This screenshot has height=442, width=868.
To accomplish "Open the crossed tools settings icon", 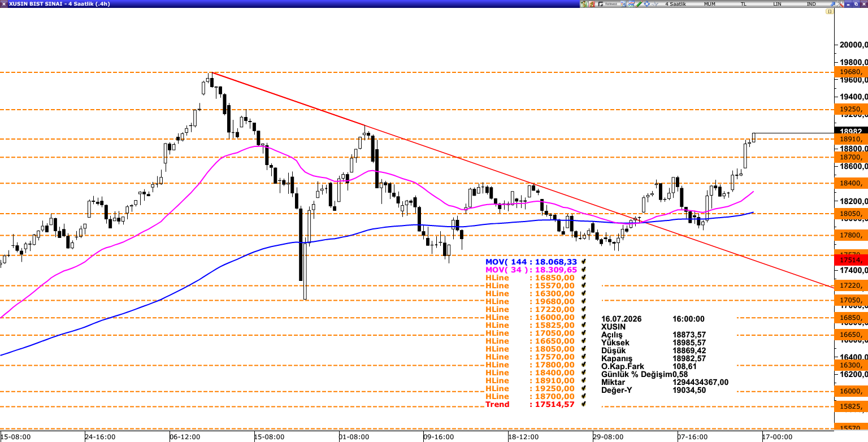I will tap(840, 4).
